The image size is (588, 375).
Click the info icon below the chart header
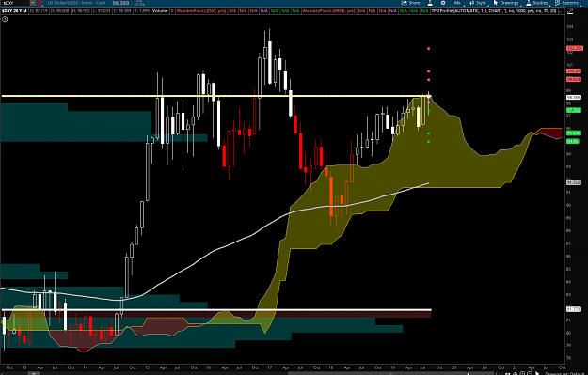[5, 19]
